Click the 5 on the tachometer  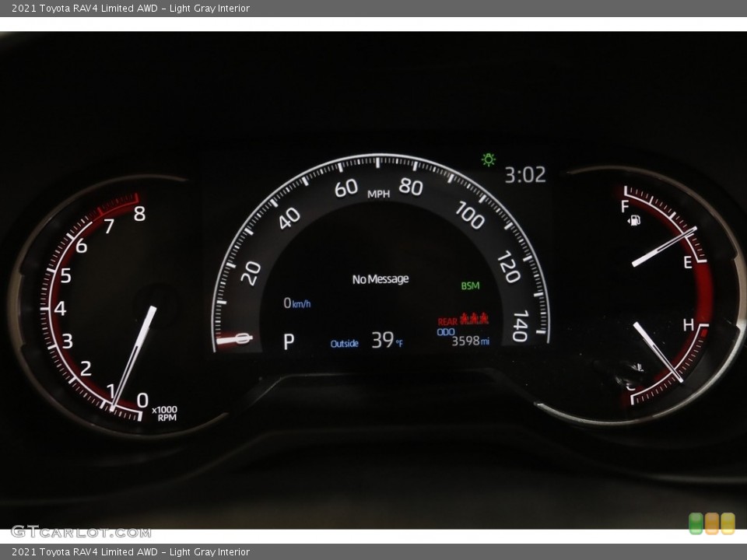click(65, 275)
